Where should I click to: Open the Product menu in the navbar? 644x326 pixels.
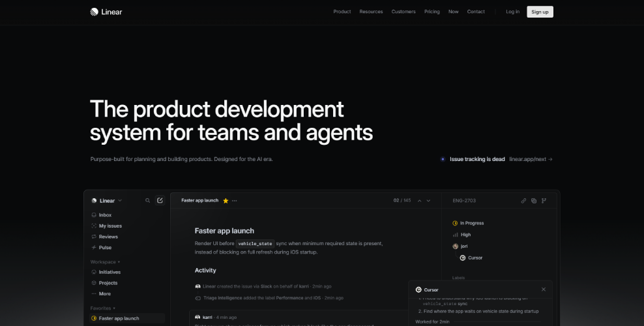pyautogui.click(x=342, y=12)
